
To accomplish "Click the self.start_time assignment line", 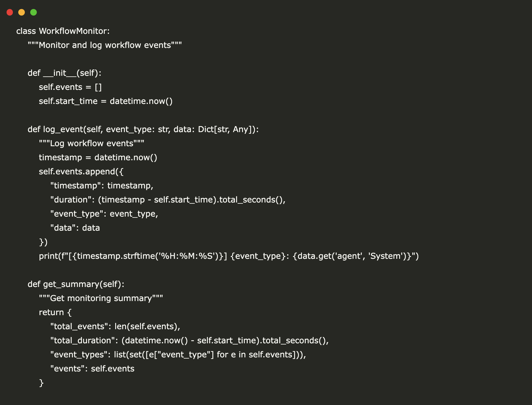I will [x=106, y=101].
